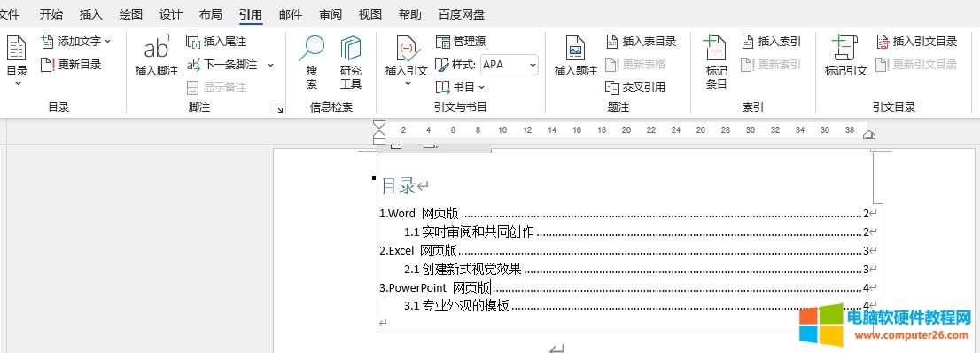Open 脚注 group dialog launcher
The image size is (980, 353).
[x=279, y=109]
